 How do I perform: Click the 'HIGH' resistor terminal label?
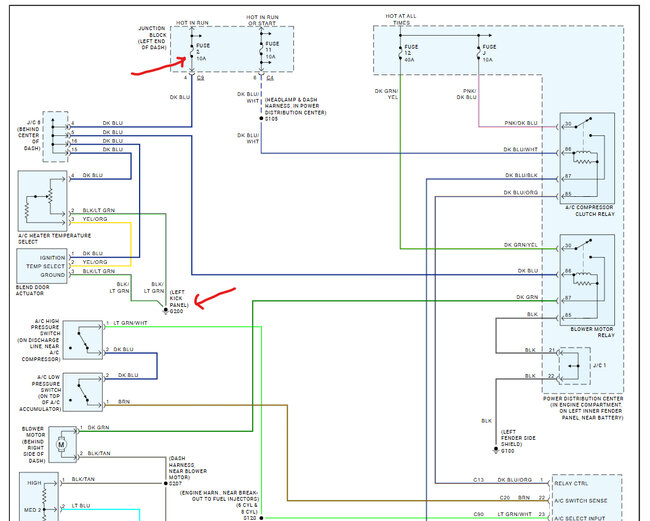pyautogui.click(x=34, y=483)
